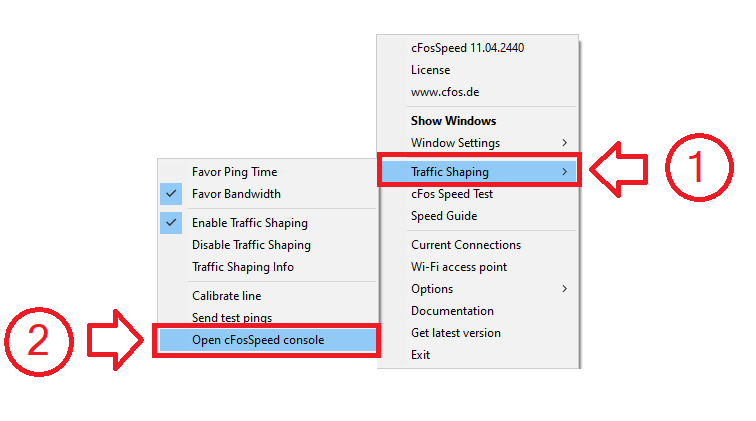Open Traffic Shaping Info
Viewport: 756px width, 421px height.
point(242,267)
